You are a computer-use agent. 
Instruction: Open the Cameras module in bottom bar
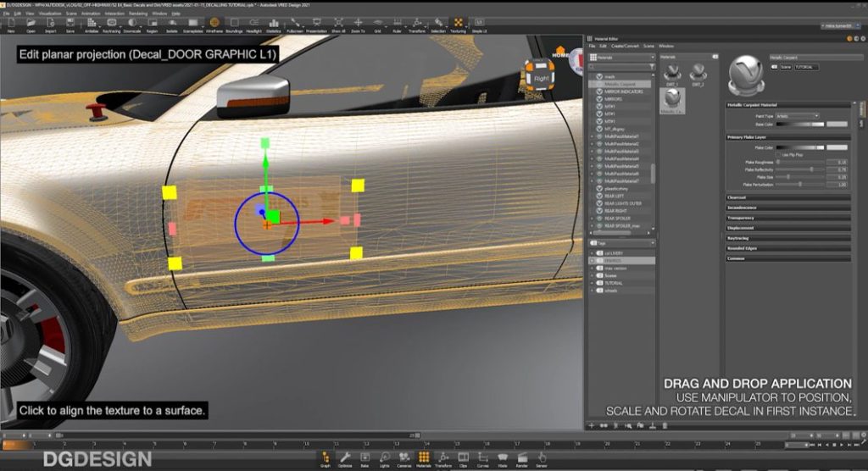tap(404, 459)
